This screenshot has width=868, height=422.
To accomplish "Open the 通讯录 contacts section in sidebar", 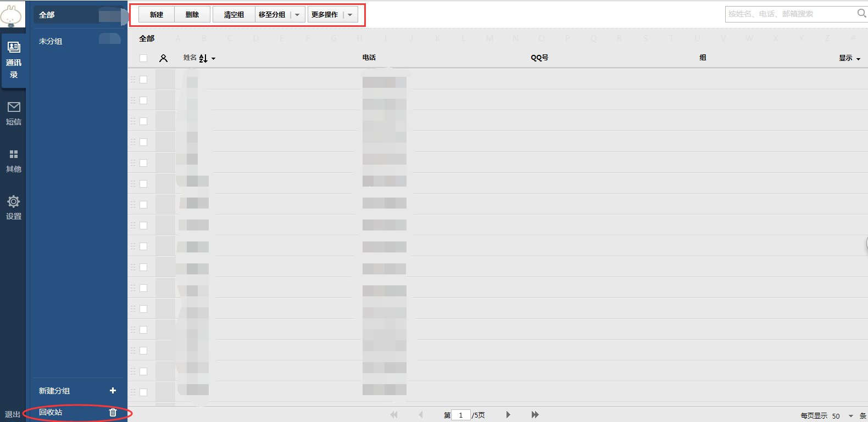I will click(13, 60).
